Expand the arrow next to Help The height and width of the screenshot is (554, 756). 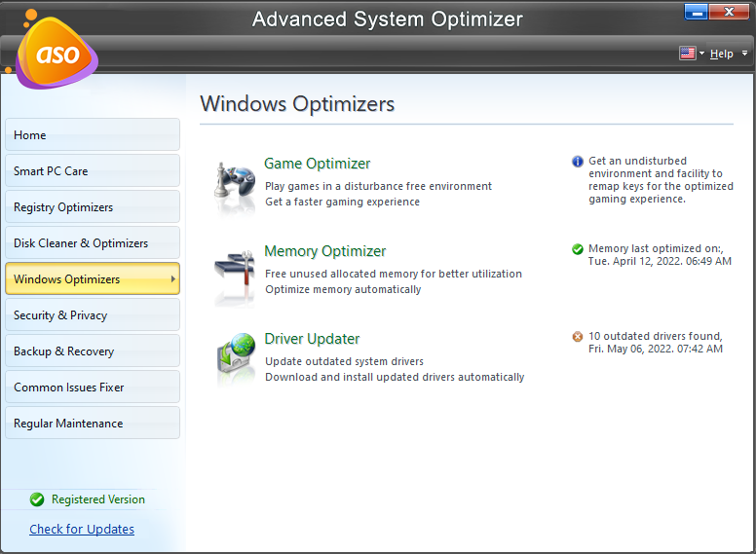pos(745,54)
